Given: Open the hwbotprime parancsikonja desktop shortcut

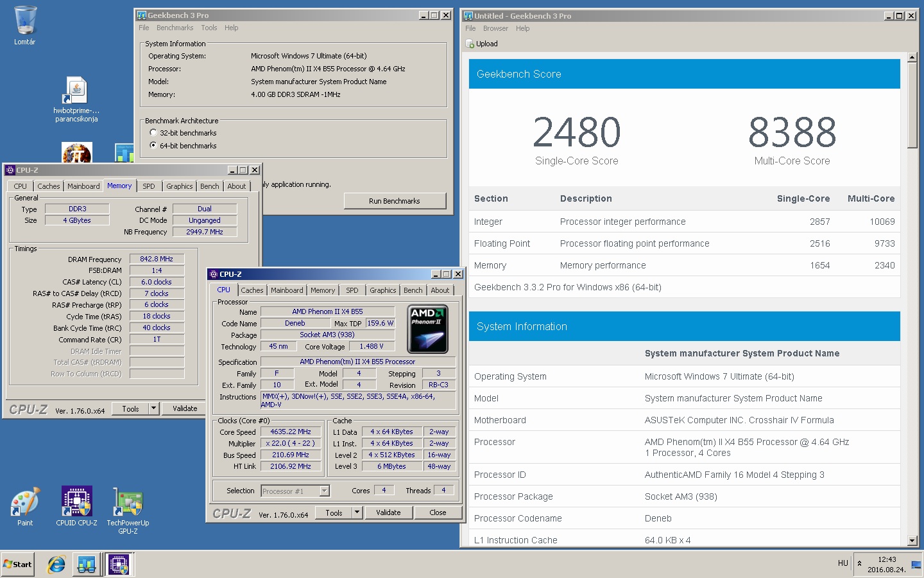Looking at the screenshot, I should click(x=76, y=100).
